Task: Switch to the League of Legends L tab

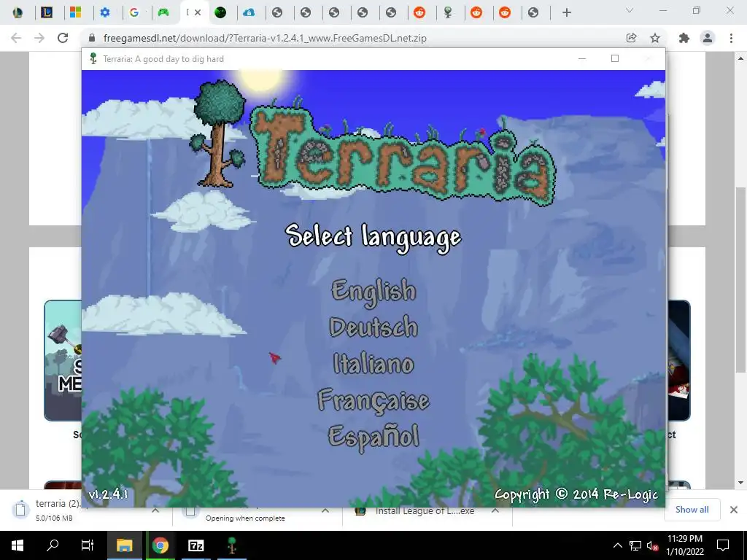Action: (x=47, y=12)
